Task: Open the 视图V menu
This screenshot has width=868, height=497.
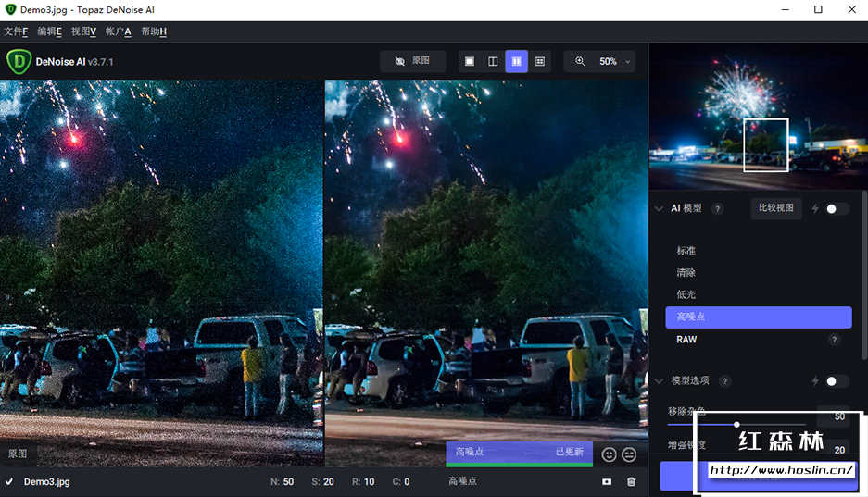Action: [x=83, y=31]
